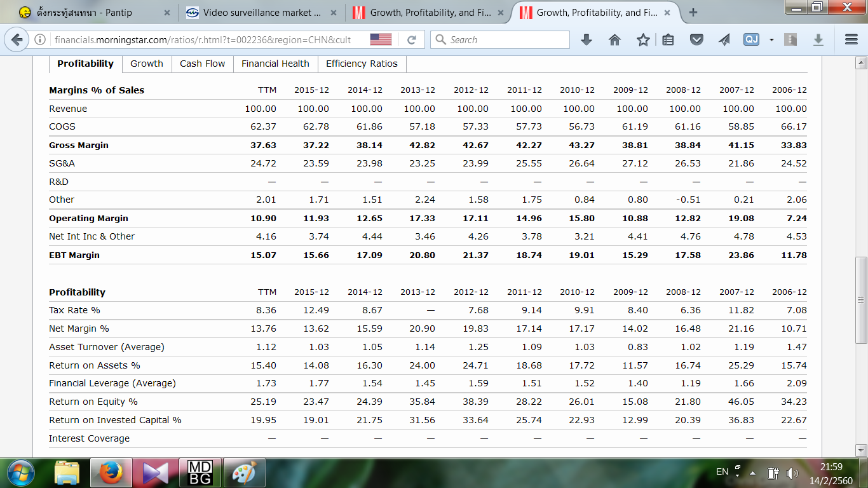Open a new browser tab
Screen dimensions: 868x488
693,13
